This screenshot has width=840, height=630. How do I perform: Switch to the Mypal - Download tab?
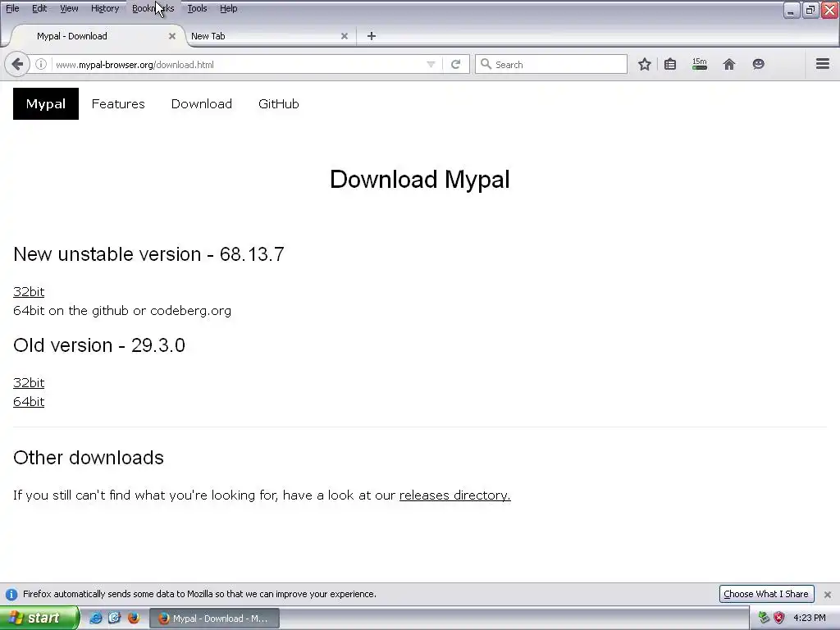point(97,36)
